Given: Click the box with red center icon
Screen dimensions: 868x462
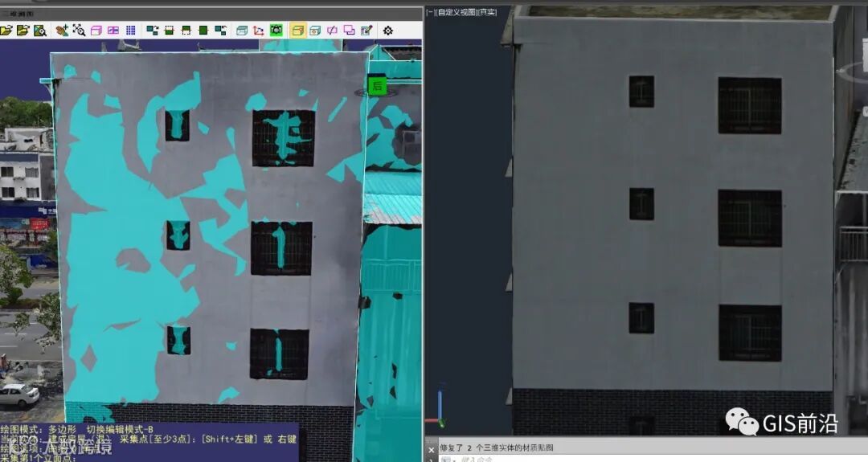Looking at the screenshot, I should (315, 31).
